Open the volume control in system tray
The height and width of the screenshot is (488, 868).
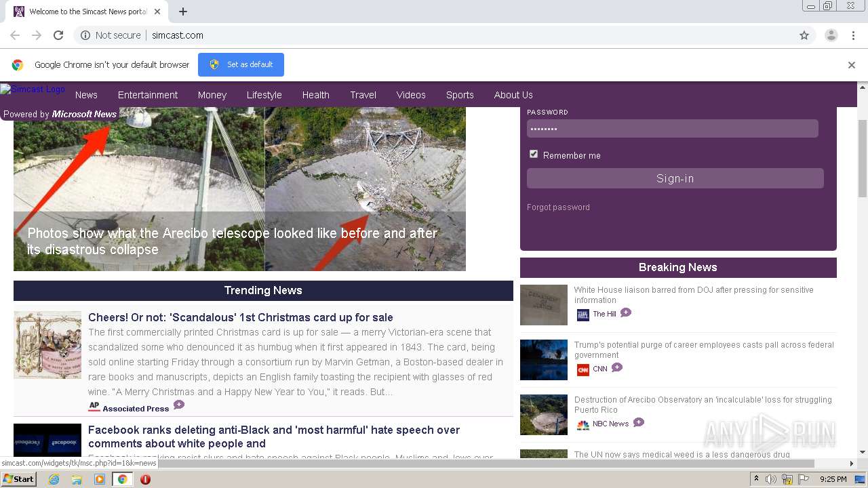(x=771, y=479)
